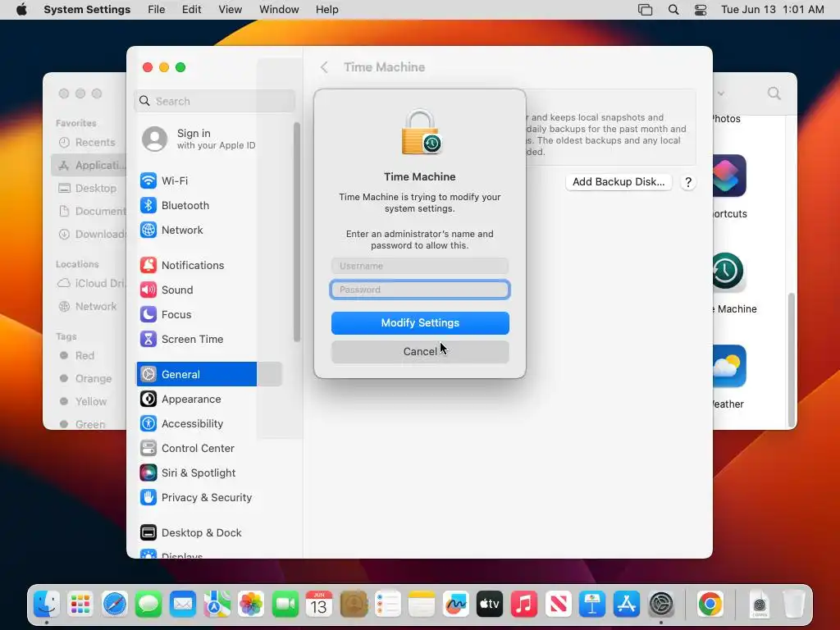Open Launchpad from the Dock
The image size is (840, 630).
point(80,605)
